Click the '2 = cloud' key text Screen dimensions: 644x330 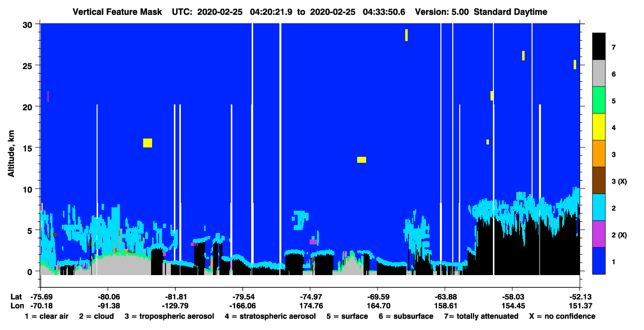tap(96, 316)
